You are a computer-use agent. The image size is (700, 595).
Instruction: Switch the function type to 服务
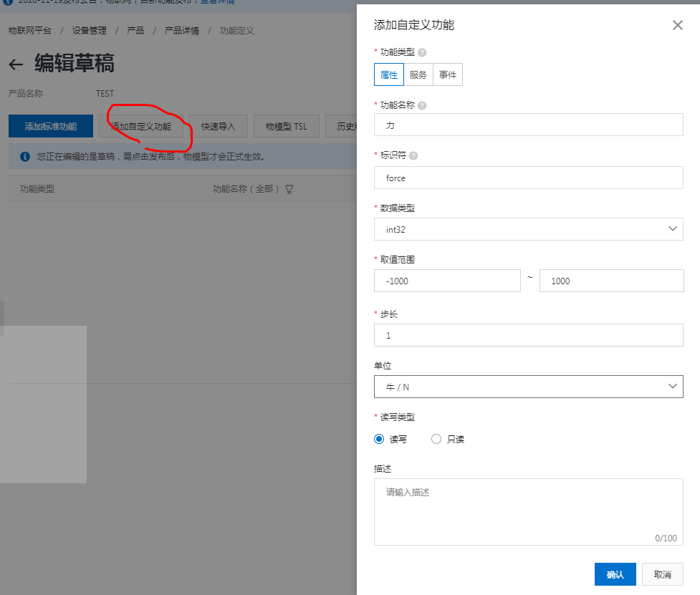click(418, 74)
